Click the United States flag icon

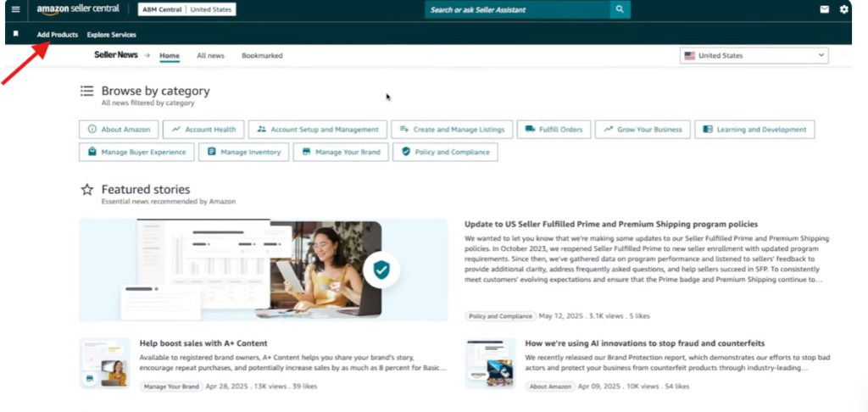tap(690, 55)
